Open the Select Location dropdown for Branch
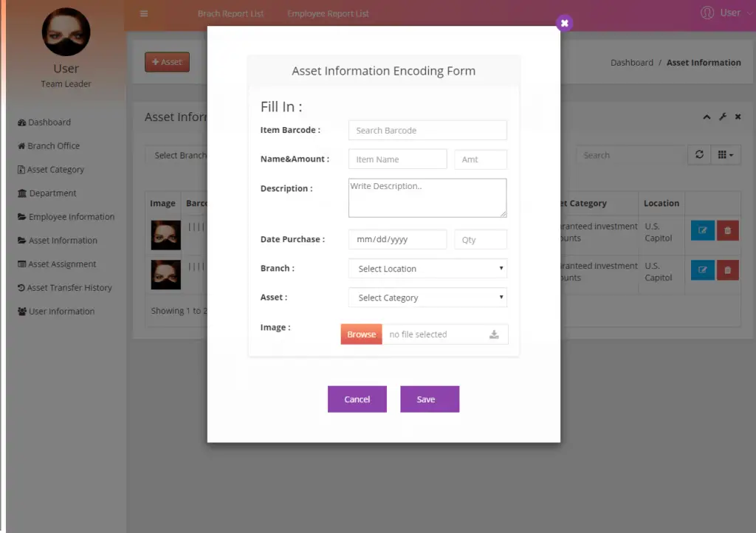 (427, 268)
